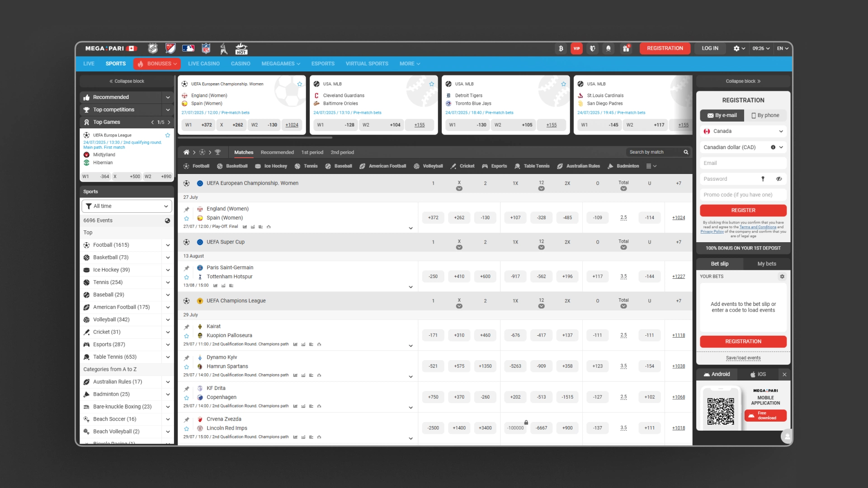868x488 pixels.
Task: Open the ESPORTS navigation tab
Action: (323, 64)
